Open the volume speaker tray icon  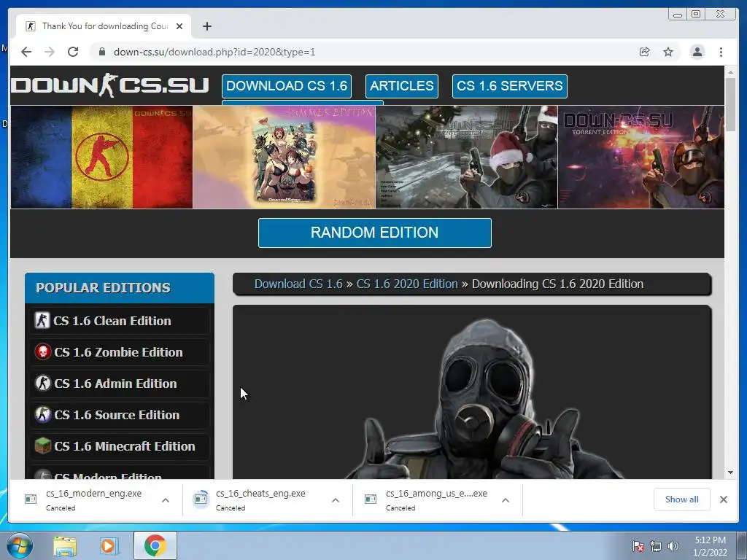(673, 547)
